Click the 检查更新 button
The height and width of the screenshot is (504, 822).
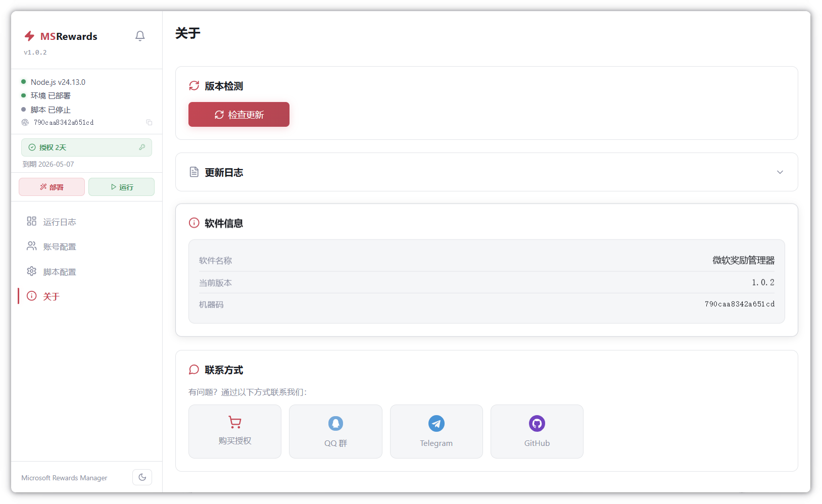tap(238, 115)
